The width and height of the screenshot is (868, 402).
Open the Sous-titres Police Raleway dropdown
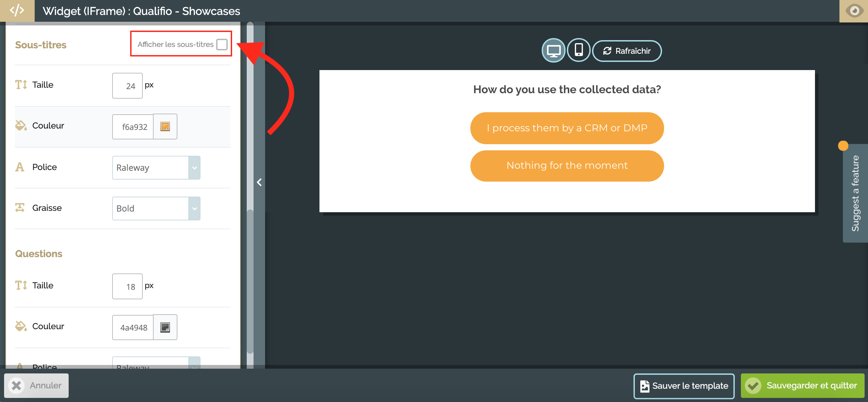156,168
